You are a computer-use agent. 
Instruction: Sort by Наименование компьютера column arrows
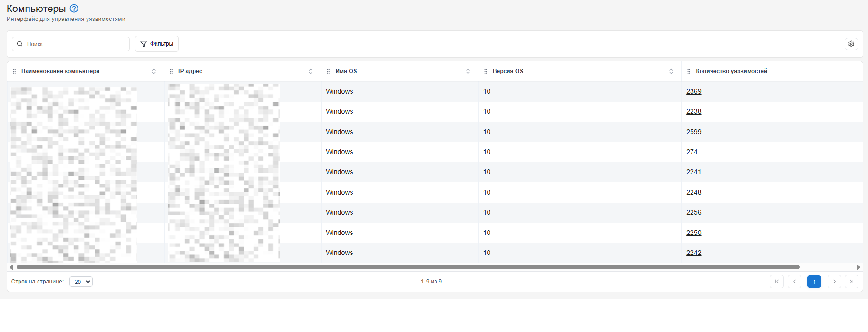coord(154,71)
